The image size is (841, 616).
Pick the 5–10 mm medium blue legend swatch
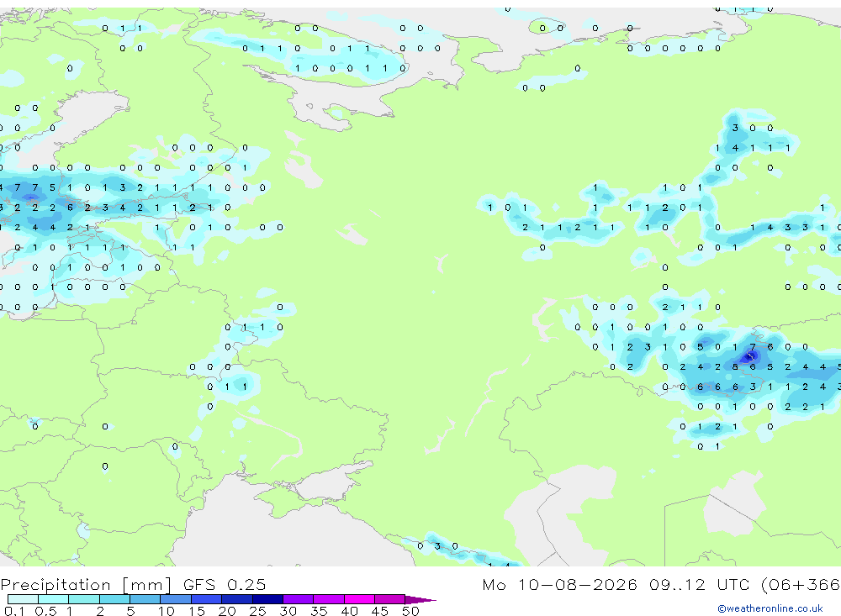tap(145, 599)
